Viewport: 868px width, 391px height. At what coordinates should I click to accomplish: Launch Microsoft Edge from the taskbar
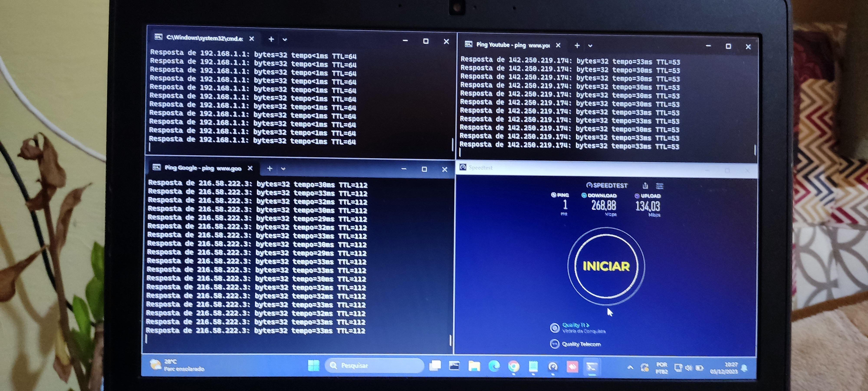[x=494, y=366]
